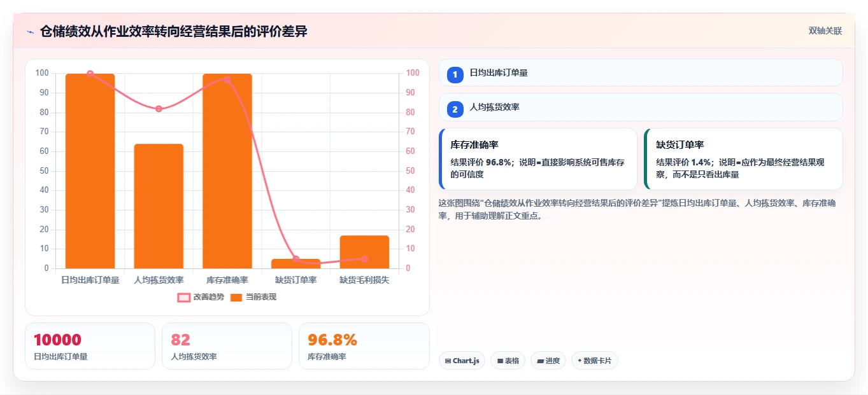This screenshot has height=395, width=868.
Task: Click the 日均出库订单量 x-axis label
Action: click(x=90, y=280)
